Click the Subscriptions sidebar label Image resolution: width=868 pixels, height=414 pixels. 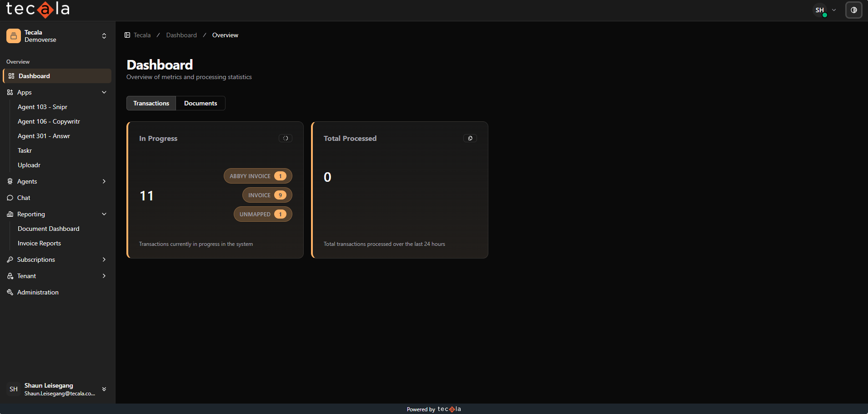coord(36,259)
